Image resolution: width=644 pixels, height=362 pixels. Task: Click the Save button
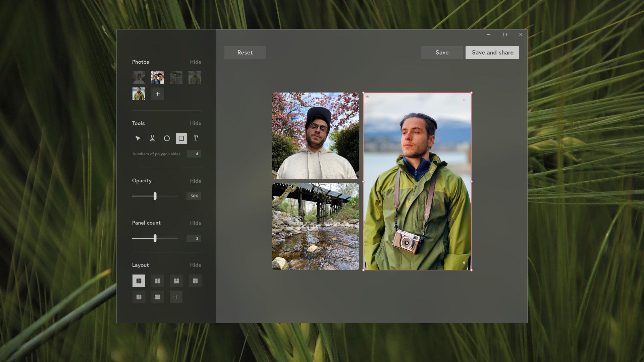(442, 53)
